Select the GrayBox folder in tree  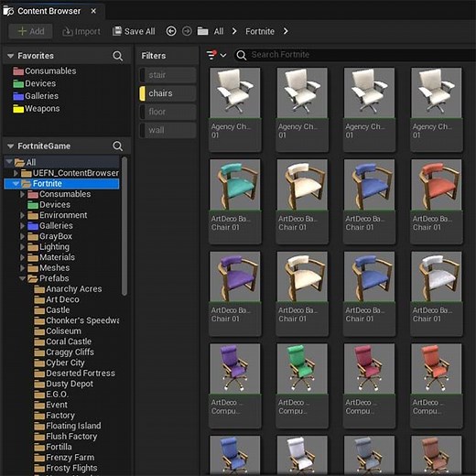tap(49, 236)
